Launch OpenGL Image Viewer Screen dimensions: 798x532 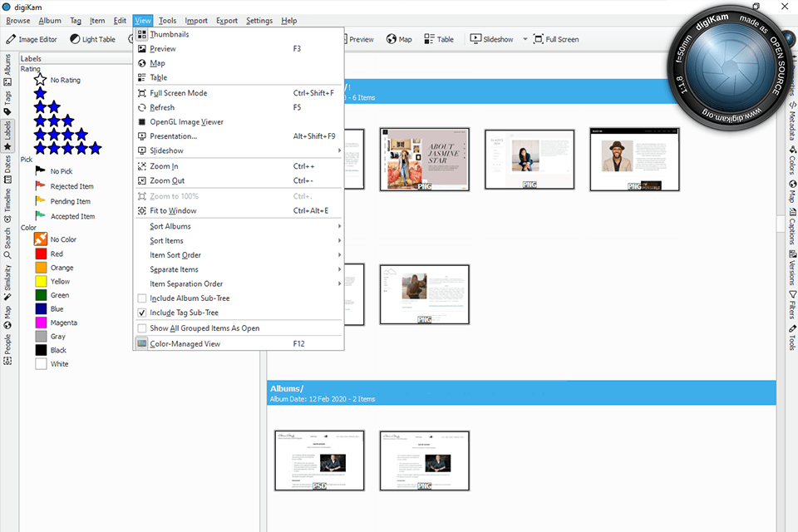(239, 121)
